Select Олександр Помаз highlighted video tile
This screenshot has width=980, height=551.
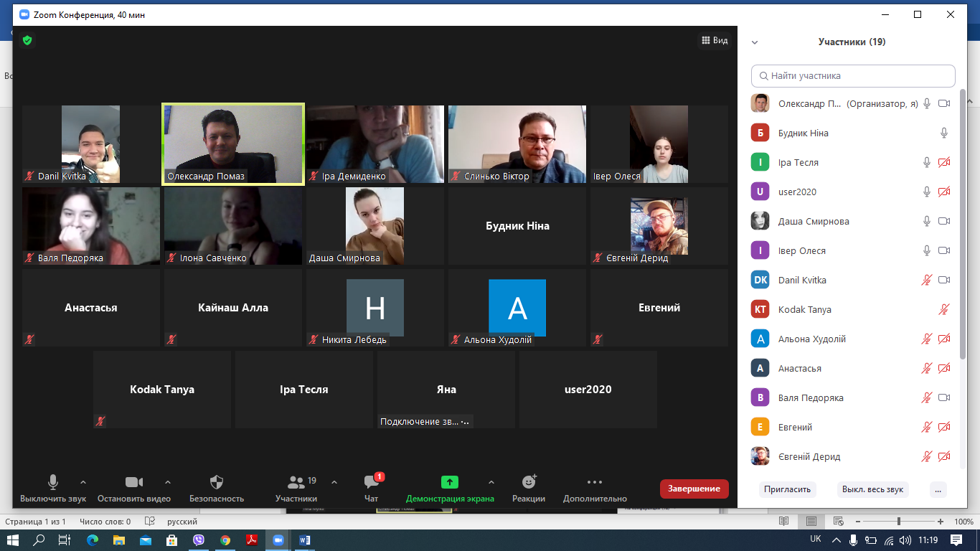233,144
